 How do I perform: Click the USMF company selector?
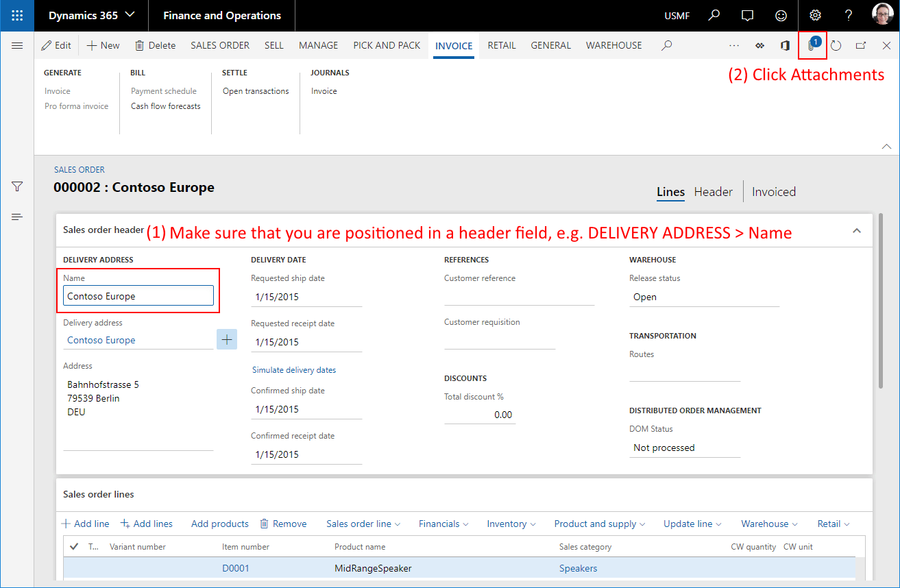click(x=677, y=15)
